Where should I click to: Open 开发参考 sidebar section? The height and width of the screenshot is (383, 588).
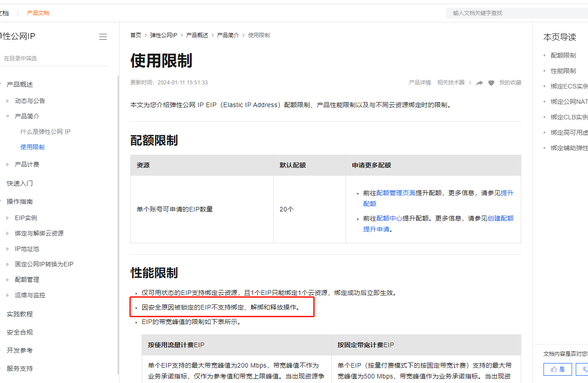20,350
